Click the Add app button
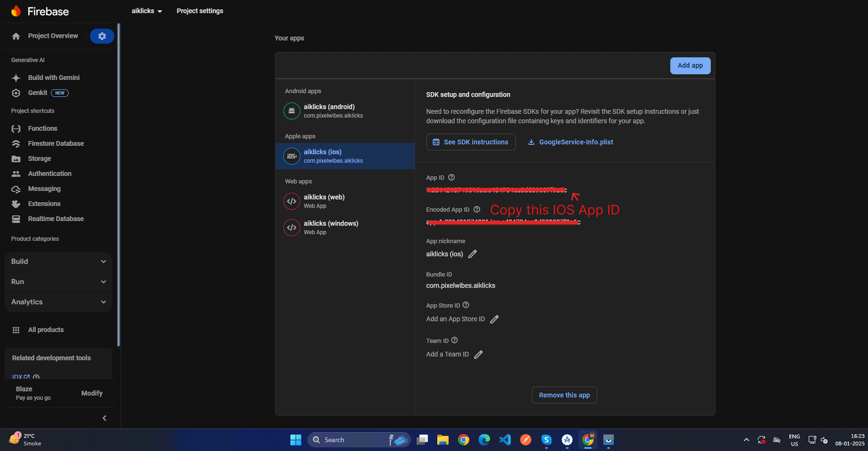The image size is (868, 451). (690, 66)
